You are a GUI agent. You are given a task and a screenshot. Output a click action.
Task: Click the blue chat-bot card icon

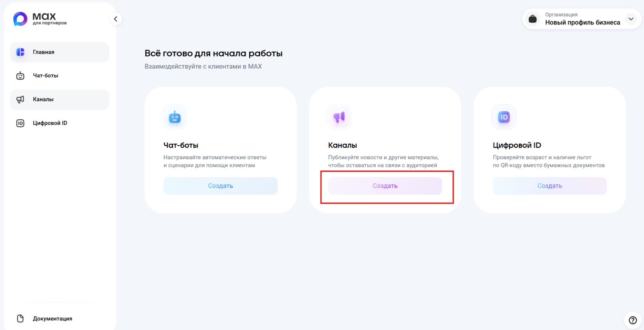175,117
